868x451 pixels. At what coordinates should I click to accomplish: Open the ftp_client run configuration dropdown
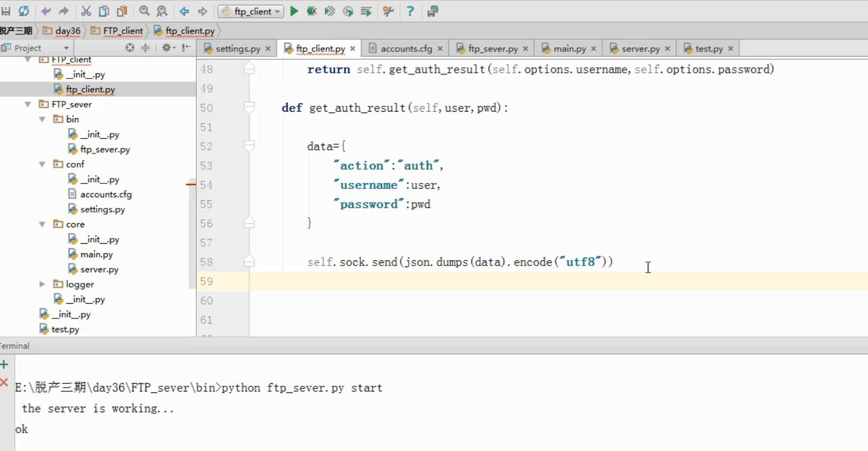[x=251, y=11]
